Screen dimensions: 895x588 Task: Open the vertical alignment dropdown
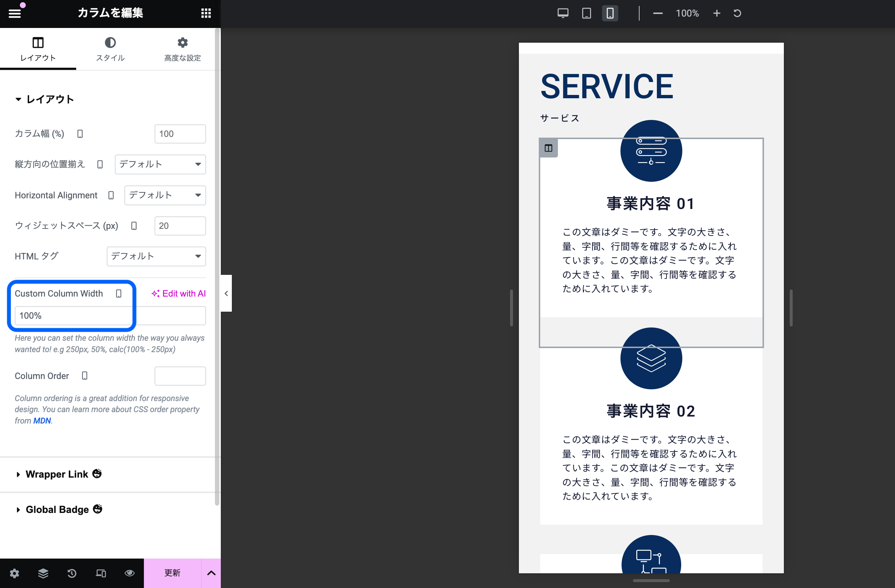[x=160, y=164]
